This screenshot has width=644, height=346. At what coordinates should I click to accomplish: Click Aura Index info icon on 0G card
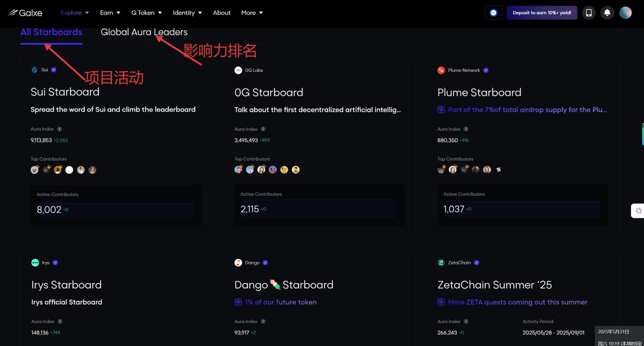coord(263,129)
